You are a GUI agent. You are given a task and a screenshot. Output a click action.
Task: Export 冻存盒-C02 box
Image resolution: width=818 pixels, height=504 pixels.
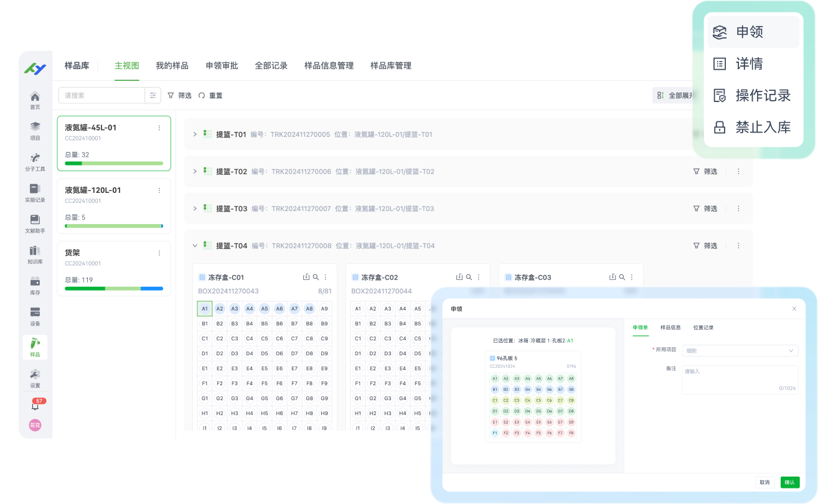[x=459, y=278]
